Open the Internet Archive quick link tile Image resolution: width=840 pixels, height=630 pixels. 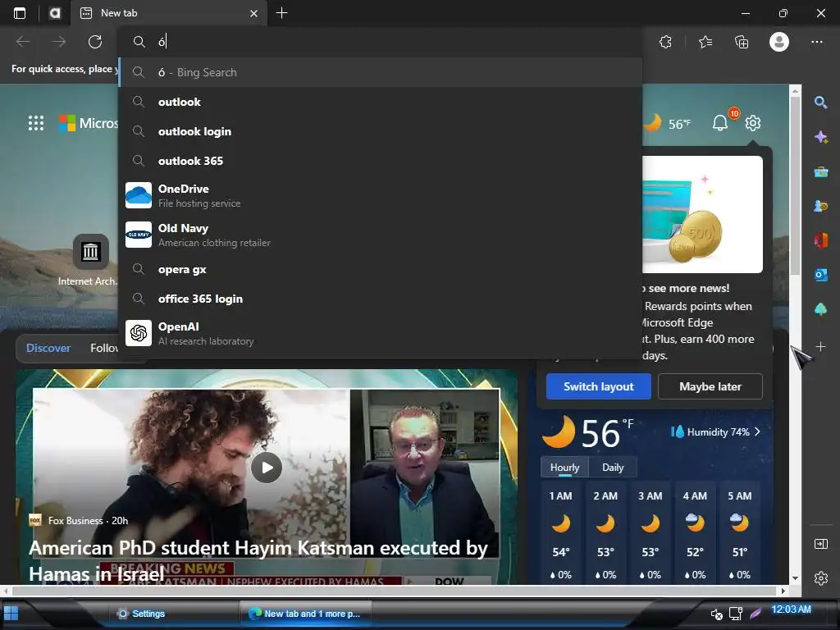coord(90,251)
